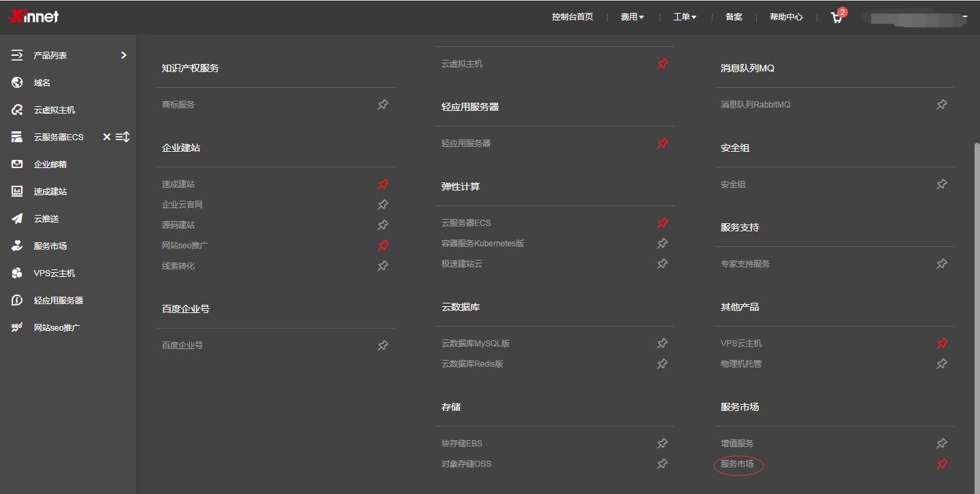This screenshot has height=494, width=980.
Task: Open the 商标服务 link
Action: click(178, 105)
